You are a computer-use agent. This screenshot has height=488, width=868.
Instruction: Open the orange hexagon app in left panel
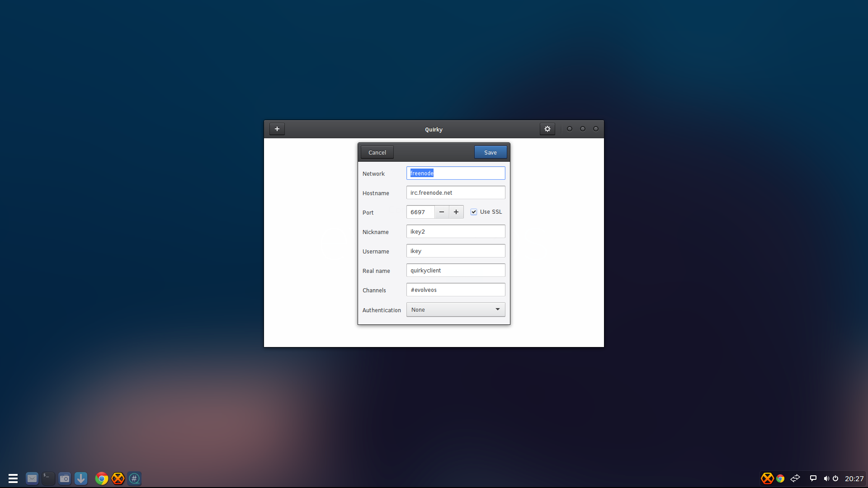[x=118, y=479]
